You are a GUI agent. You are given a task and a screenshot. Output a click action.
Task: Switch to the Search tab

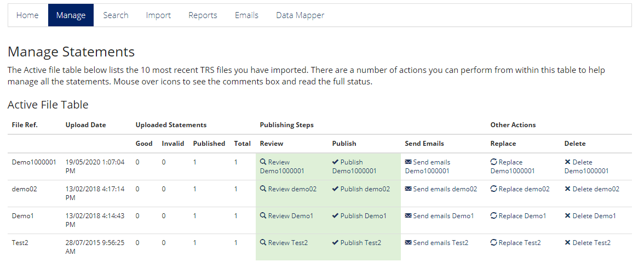(116, 15)
